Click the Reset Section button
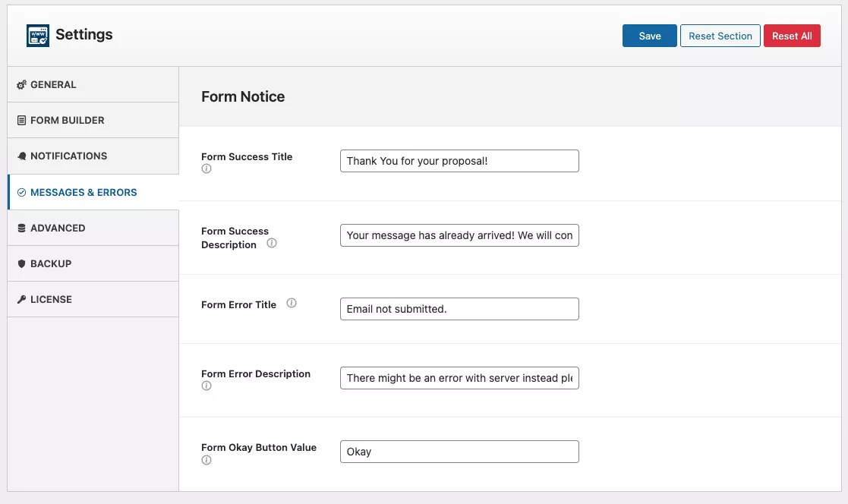848x504 pixels. tap(720, 36)
